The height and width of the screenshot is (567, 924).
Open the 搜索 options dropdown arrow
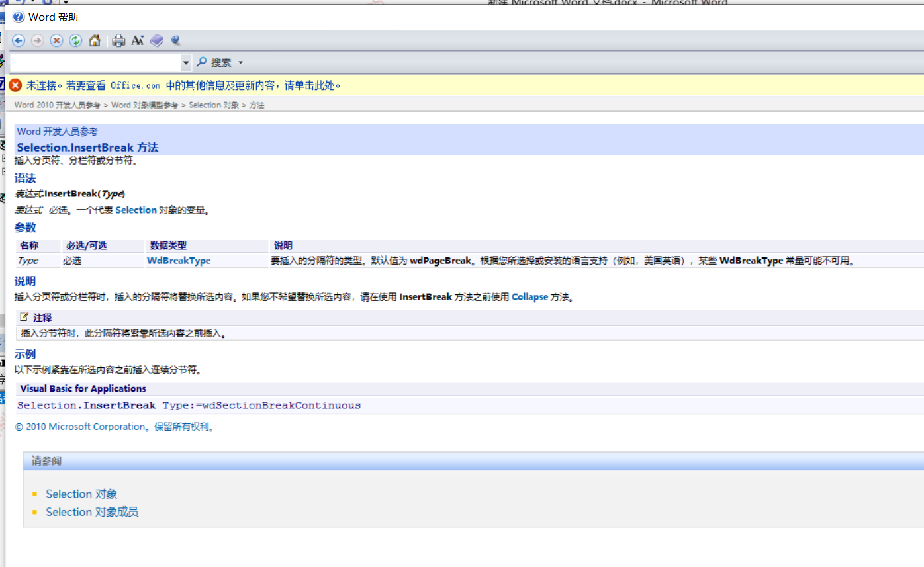241,62
